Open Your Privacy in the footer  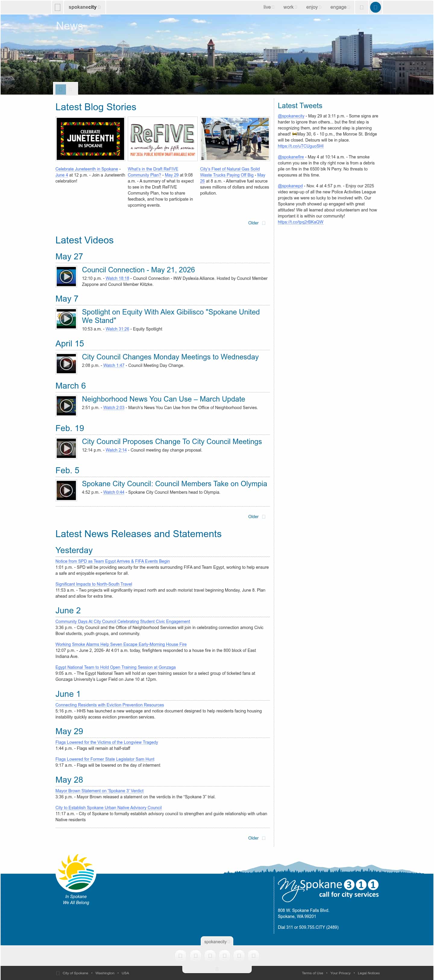(340, 973)
